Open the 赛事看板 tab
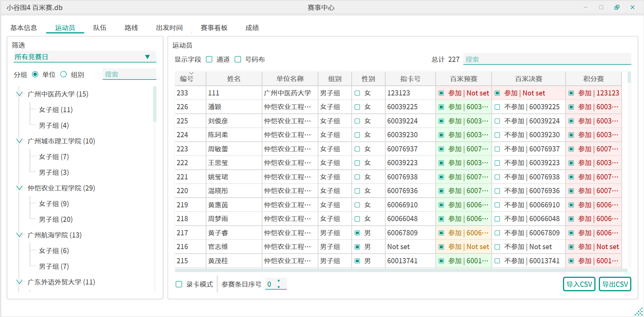644x317 pixels. coord(214,28)
